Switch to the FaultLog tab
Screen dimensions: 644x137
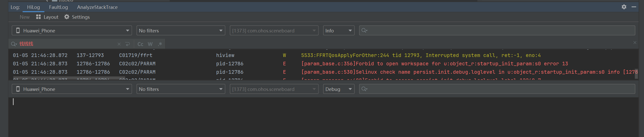point(58,7)
